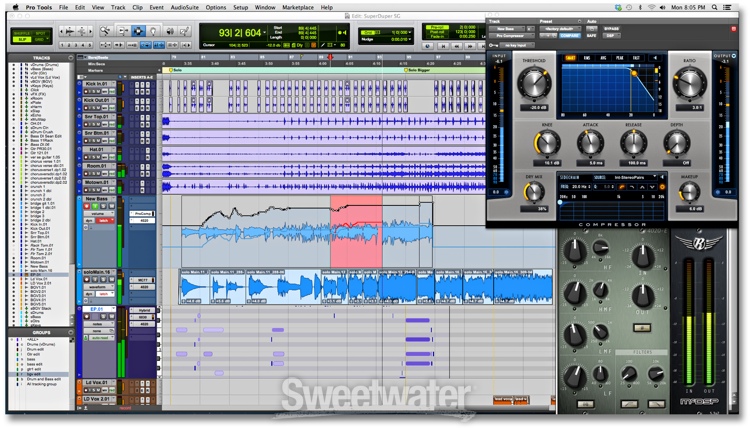
Task: Open Pro Compressor insert selector dropdown
Action: (511, 35)
